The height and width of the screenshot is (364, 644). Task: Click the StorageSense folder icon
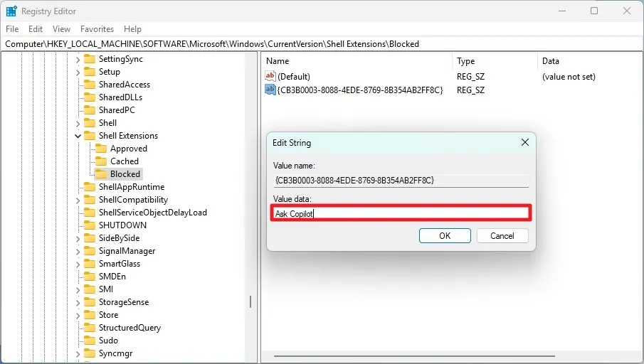[x=90, y=302]
